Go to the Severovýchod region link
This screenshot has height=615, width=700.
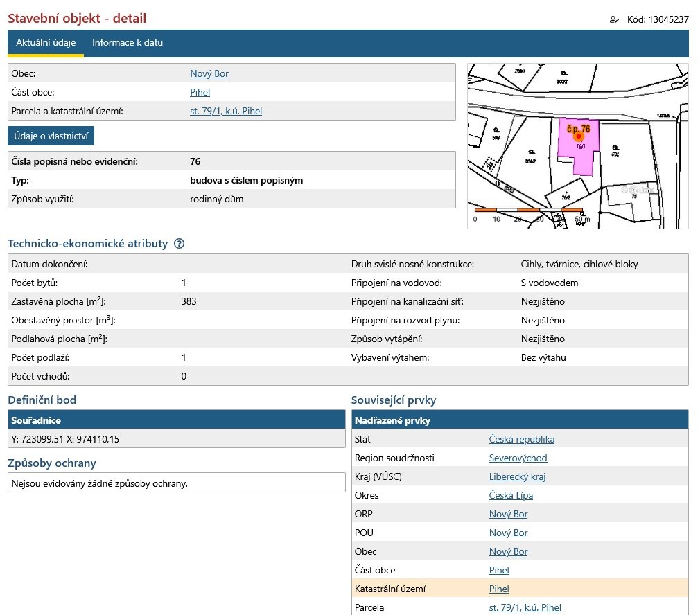(518, 458)
